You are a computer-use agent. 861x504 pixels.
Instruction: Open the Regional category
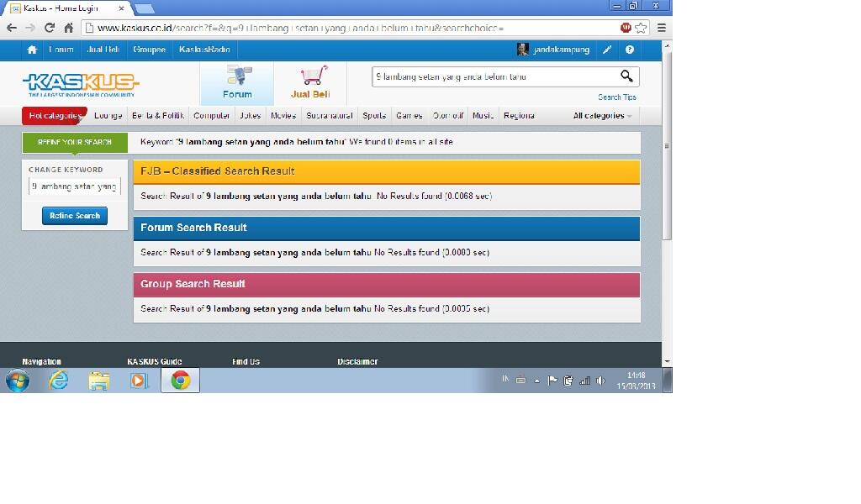click(519, 116)
